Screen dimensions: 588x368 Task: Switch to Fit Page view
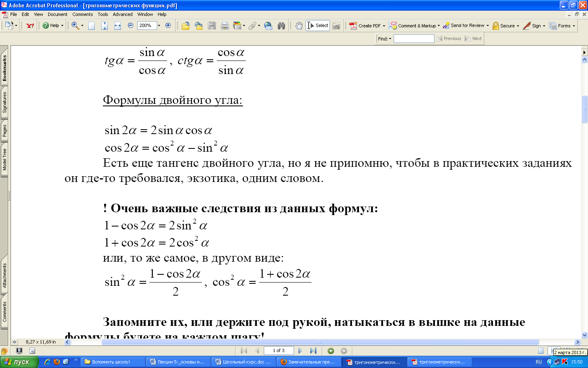pos(105,26)
